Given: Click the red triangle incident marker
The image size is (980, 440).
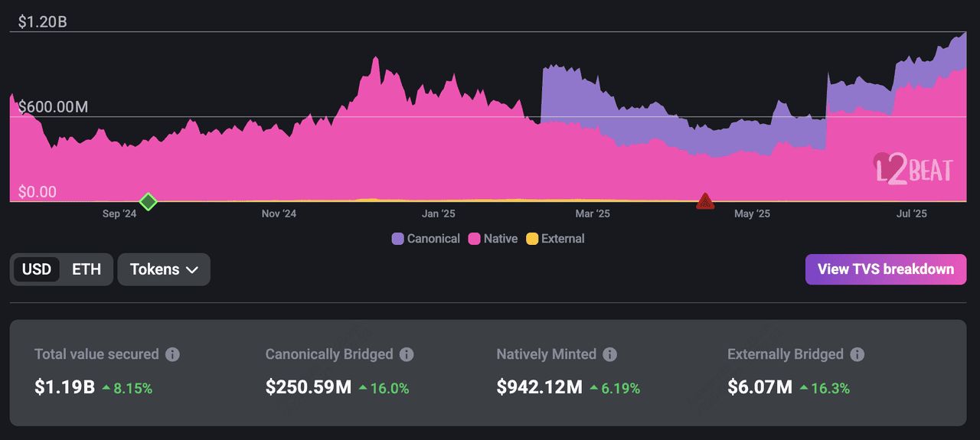Looking at the screenshot, I should pos(705,202).
